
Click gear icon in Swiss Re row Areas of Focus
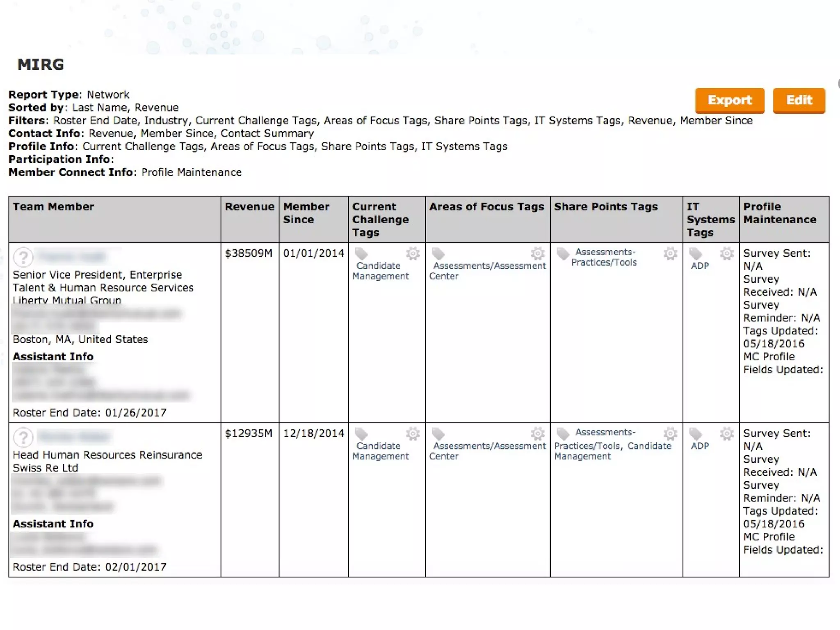click(537, 434)
